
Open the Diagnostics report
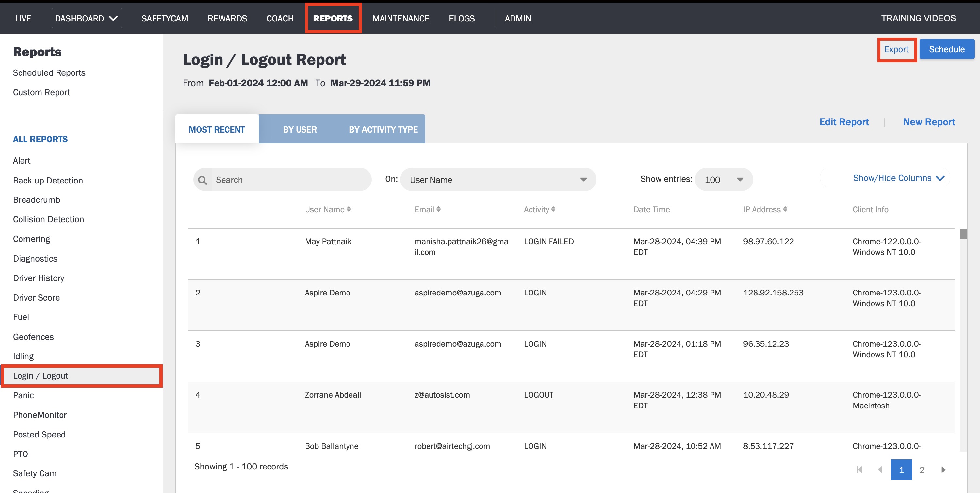pos(35,259)
